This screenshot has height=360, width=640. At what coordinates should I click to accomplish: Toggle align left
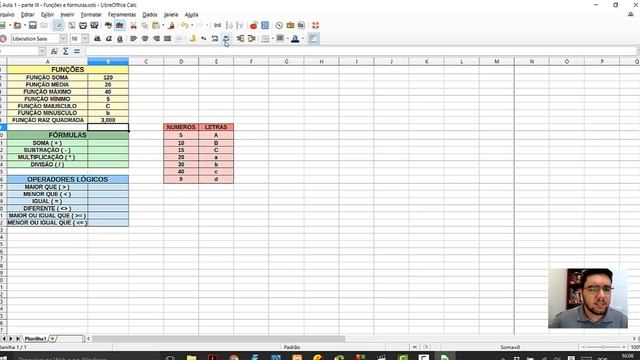pyautogui.click(x=133, y=38)
